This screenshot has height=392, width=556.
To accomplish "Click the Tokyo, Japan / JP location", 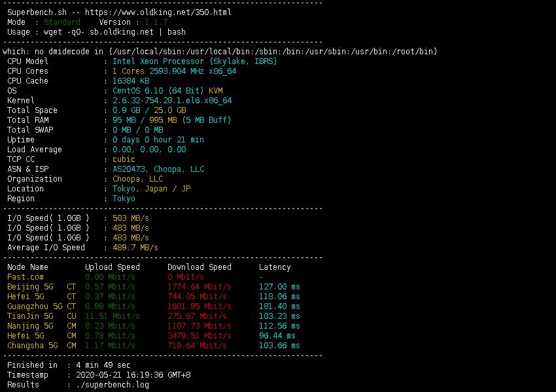I will pyautogui.click(x=151, y=189).
